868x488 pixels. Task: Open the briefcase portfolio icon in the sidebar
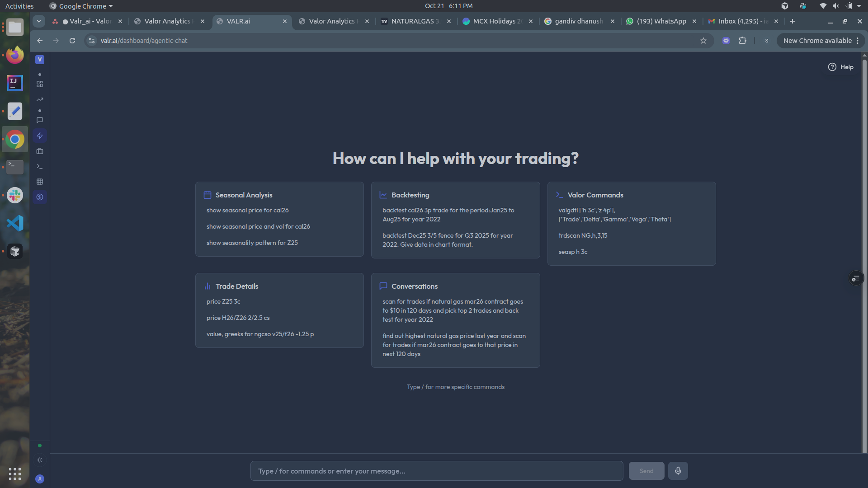(40, 151)
